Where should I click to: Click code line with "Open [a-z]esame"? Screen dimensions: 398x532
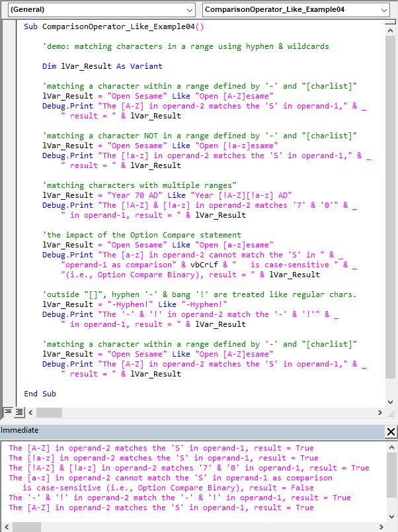click(x=158, y=245)
